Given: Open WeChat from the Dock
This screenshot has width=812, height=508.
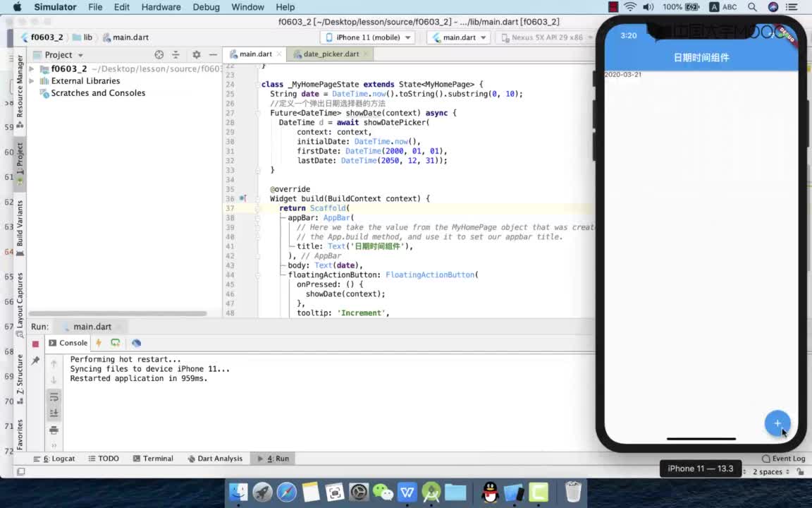Looking at the screenshot, I should (x=383, y=492).
